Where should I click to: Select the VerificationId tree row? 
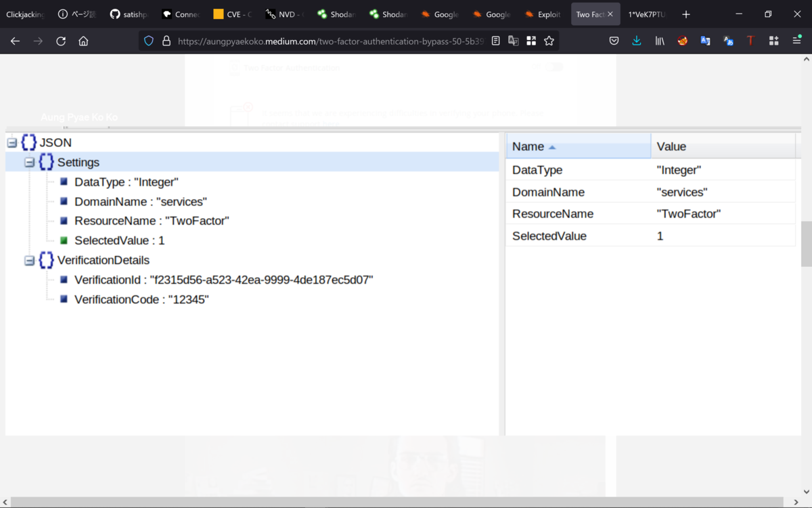point(224,280)
